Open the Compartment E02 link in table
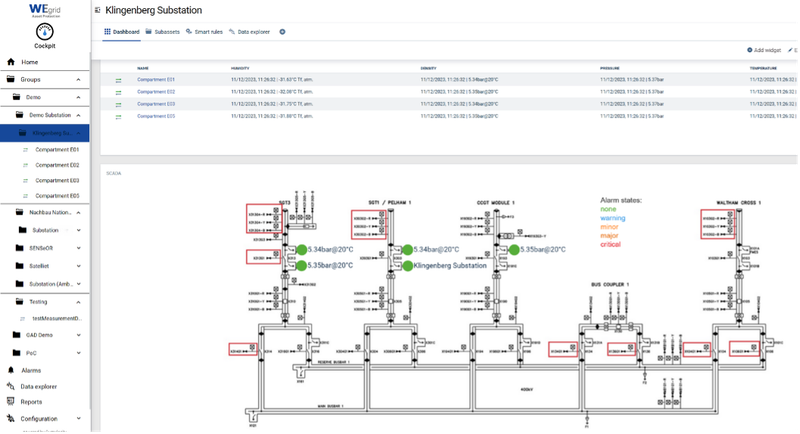This screenshot has height=434, width=800. coord(156,92)
